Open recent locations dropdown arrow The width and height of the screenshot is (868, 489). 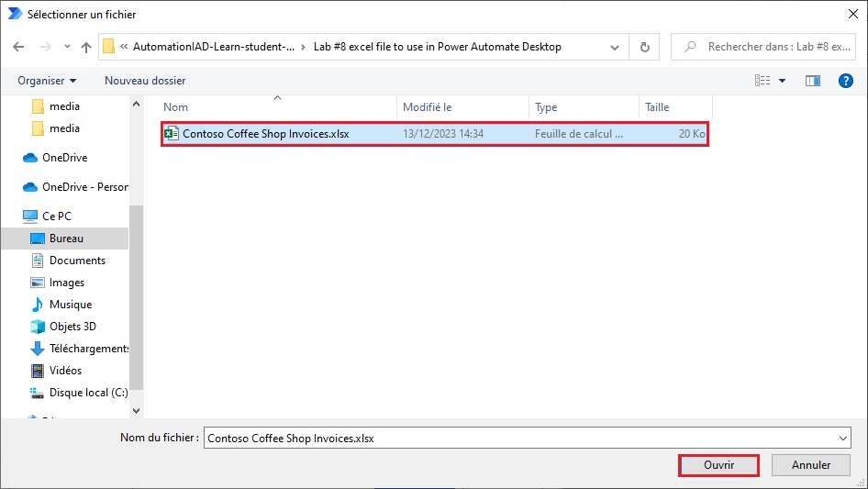click(67, 47)
